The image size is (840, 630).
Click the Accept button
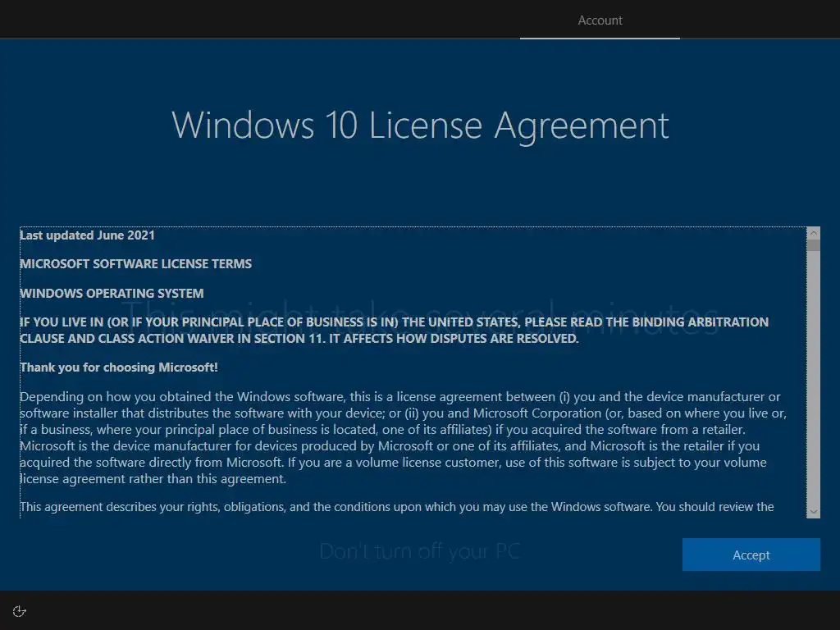(751, 555)
